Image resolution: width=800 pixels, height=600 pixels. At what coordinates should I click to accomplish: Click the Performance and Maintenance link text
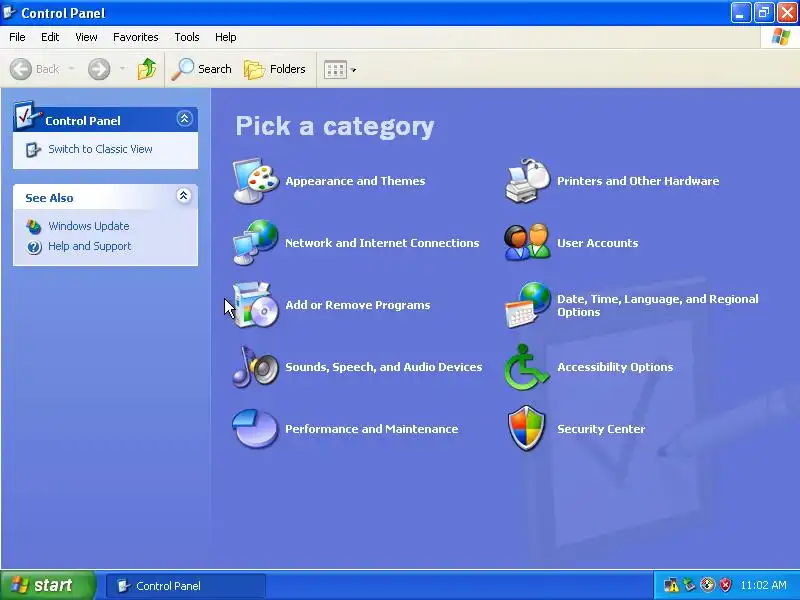[x=371, y=429]
